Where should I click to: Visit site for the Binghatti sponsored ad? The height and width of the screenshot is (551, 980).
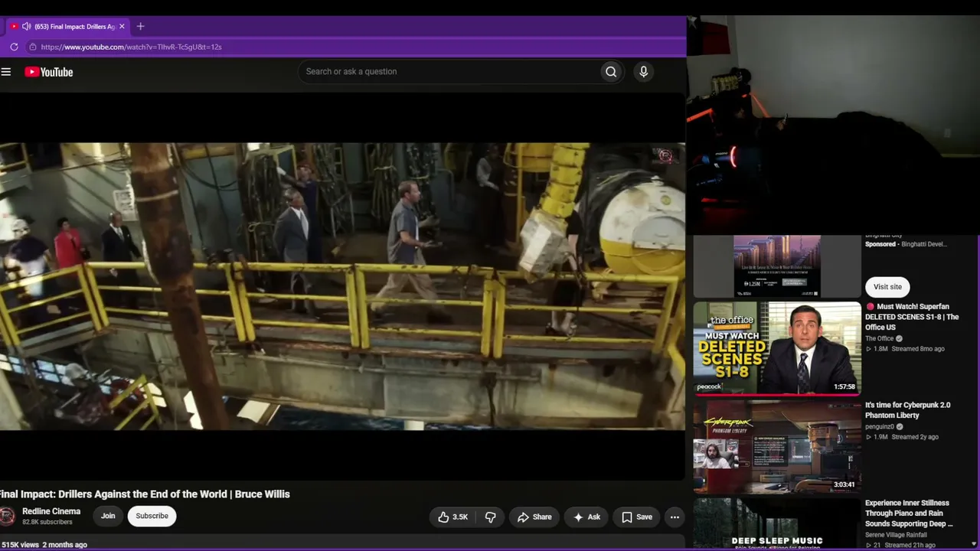pos(887,287)
